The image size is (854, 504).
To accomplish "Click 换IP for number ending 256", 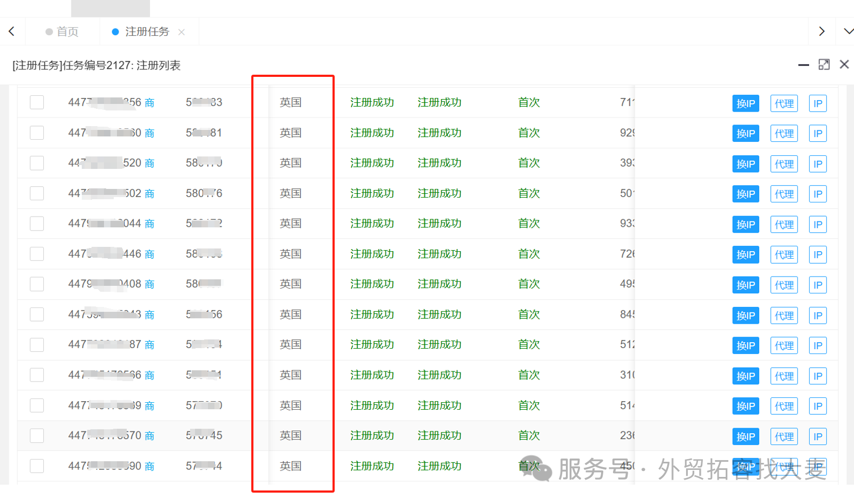I will coord(746,103).
